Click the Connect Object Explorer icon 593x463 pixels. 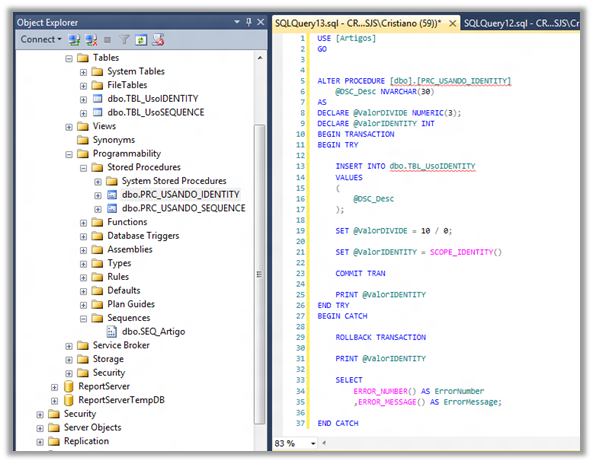click(74, 39)
